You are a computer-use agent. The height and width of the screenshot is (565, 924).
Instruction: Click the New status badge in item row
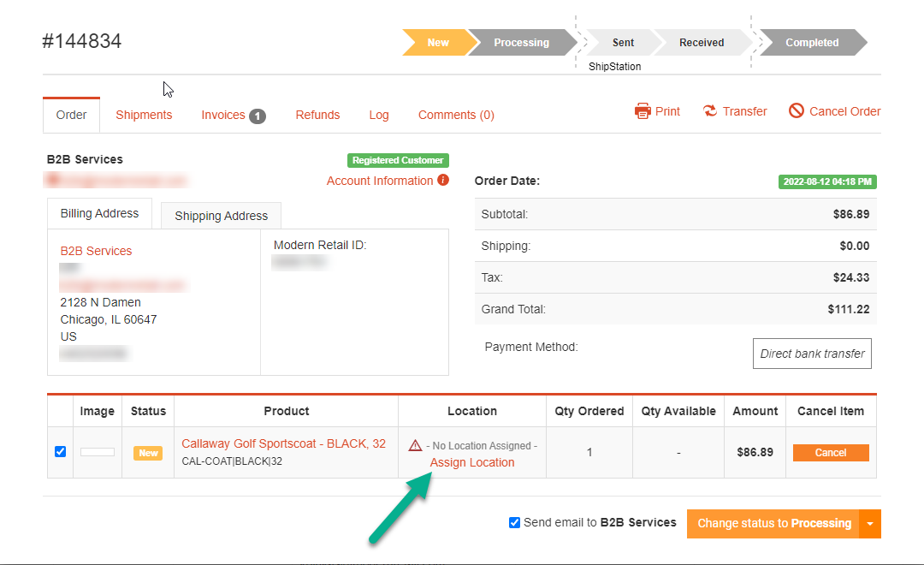coord(148,453)
